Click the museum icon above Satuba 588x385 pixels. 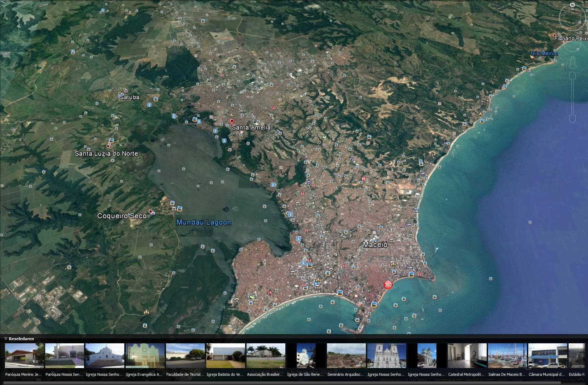(x=126, y=91)
